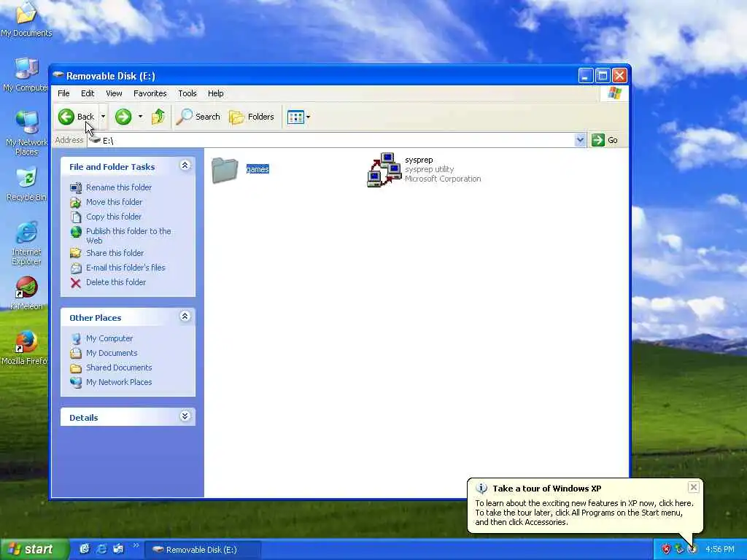747x560 pixels.
Task: Click Rename this folder
Action: click(119, 187)
